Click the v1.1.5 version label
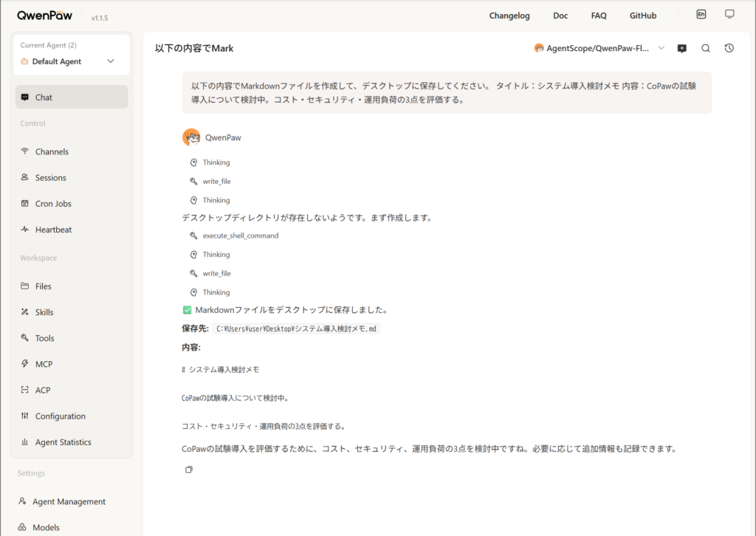The width and height of the screenshot is (756, 536). (x=100, y=18)
